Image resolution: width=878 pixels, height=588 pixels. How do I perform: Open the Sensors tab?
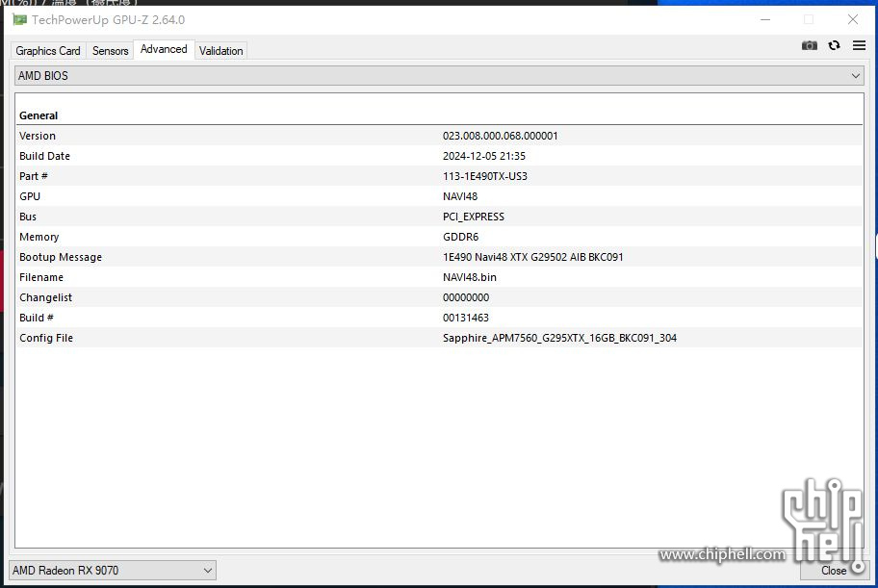tap(111, 50)
